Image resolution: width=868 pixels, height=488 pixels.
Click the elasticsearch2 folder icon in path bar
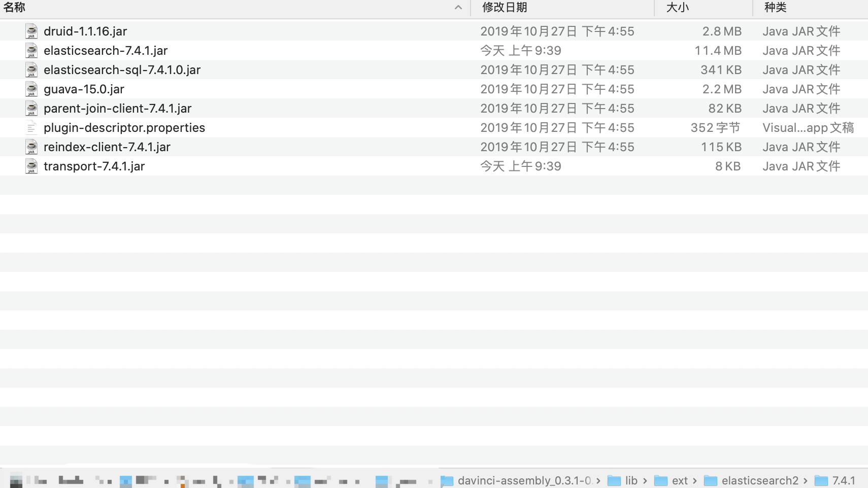710,480
